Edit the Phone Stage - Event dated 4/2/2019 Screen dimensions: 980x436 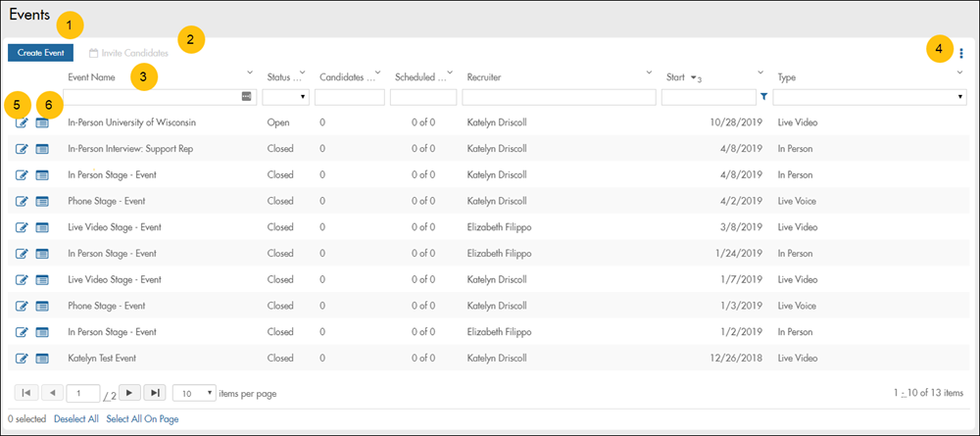pyautogui.click(x=22, y=202)
